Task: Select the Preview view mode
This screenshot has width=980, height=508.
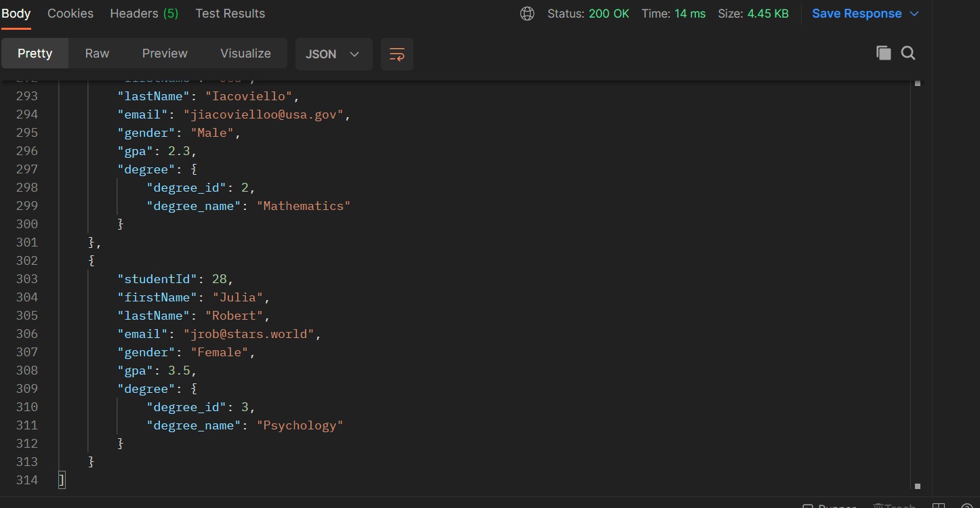Action: point(165,54)
